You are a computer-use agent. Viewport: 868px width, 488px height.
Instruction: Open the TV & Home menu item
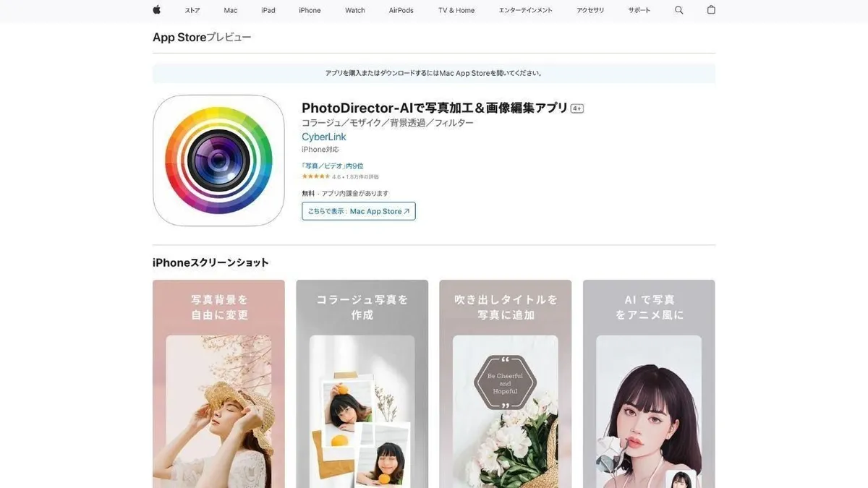[456, 10]
